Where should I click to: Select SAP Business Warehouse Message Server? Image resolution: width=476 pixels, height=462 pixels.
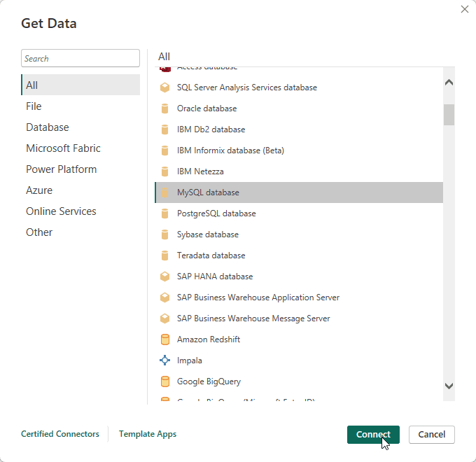(299, 318)
